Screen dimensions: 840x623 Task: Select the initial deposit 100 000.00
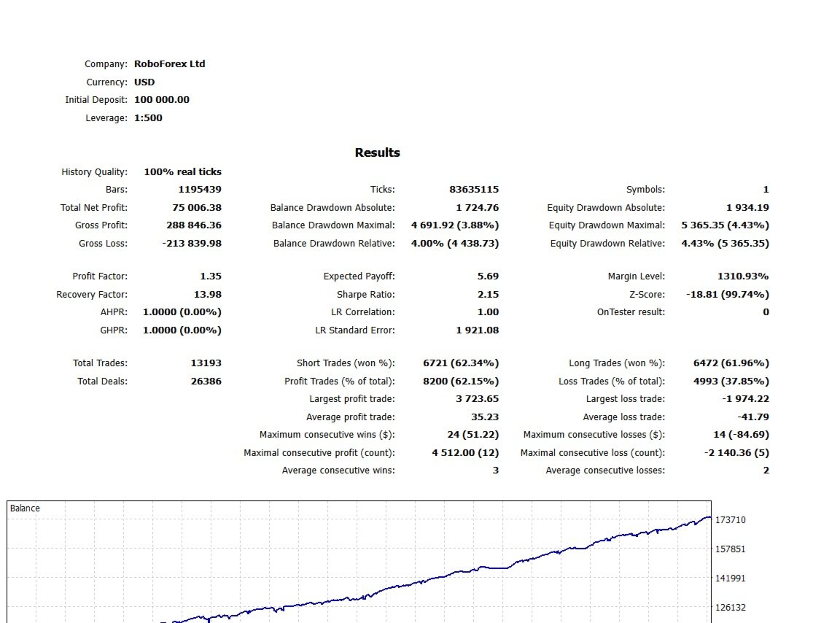click(161, 100)
